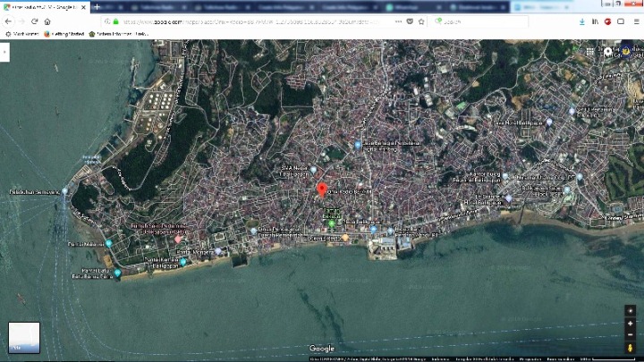
Task: Open a new browser tab
Action: coord(97,6)
